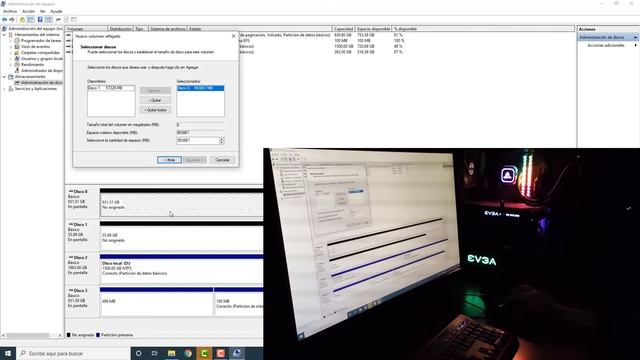Screen dimensions: 640x360
Task: Select Disco 0 in Seleccionados list
Action: (x=200, y=88)
